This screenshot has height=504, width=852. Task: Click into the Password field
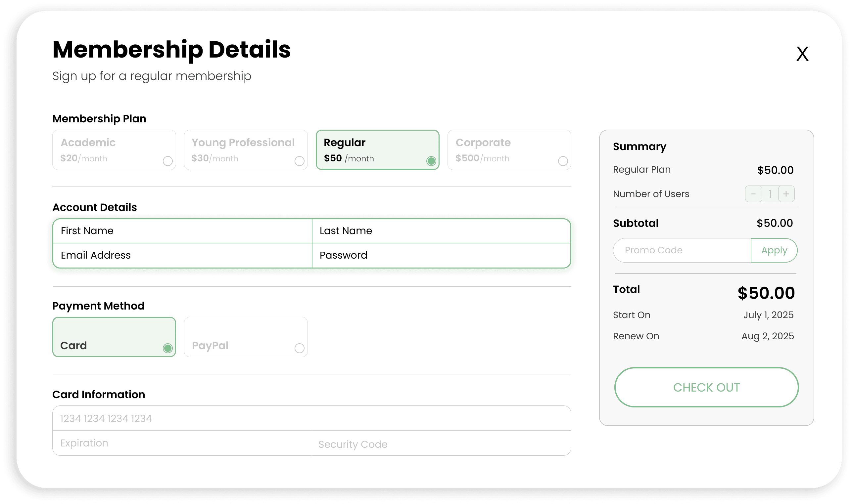tap(441, 255)
